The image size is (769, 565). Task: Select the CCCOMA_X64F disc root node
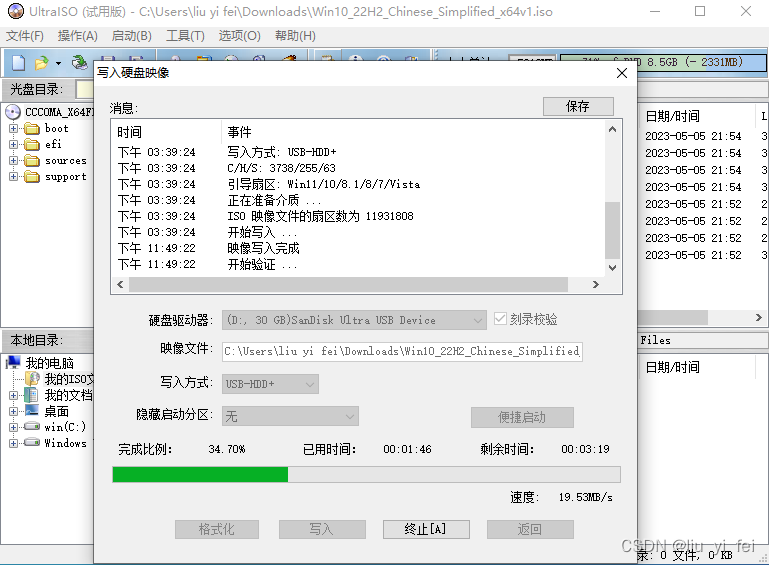(x=59, y=112)
